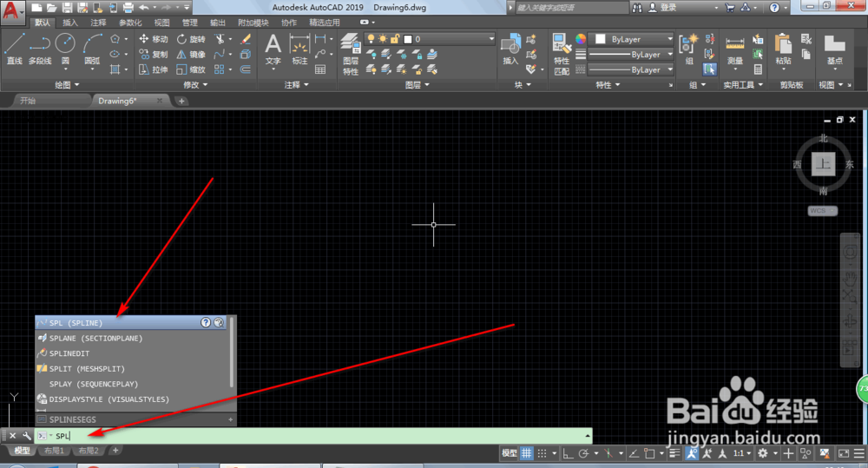Add a new drawing tab with plus
The image size is (868, 468).
click(181, 101)
